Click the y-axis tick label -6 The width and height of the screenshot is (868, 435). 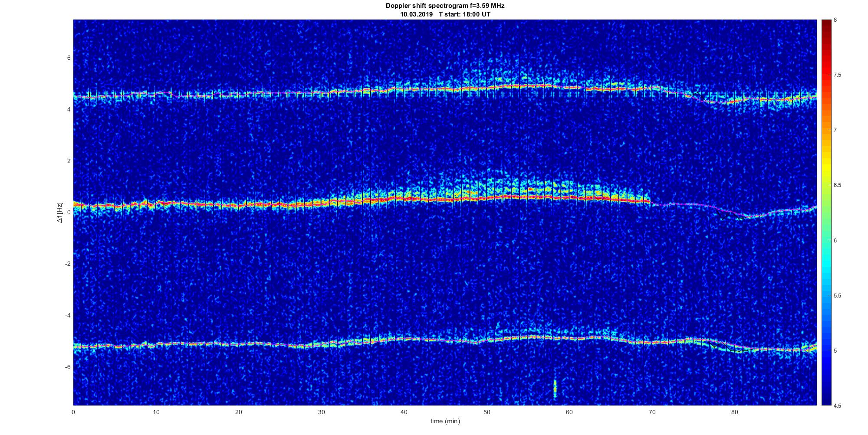[68, 367]
